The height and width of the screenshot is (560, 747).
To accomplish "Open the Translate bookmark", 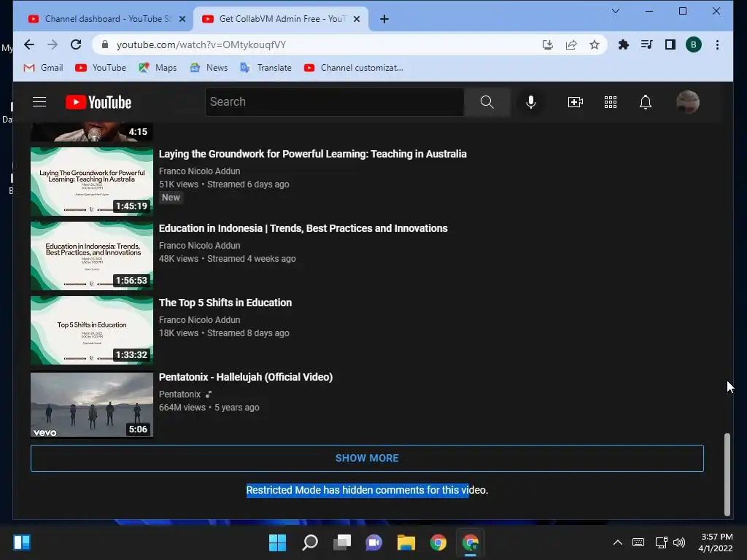I will point(266,68).
